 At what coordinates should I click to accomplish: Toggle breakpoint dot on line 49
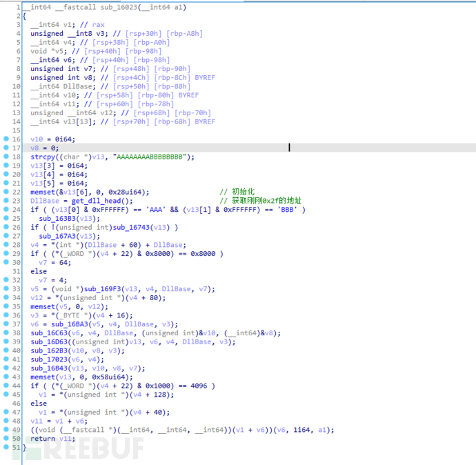[6, 429]
